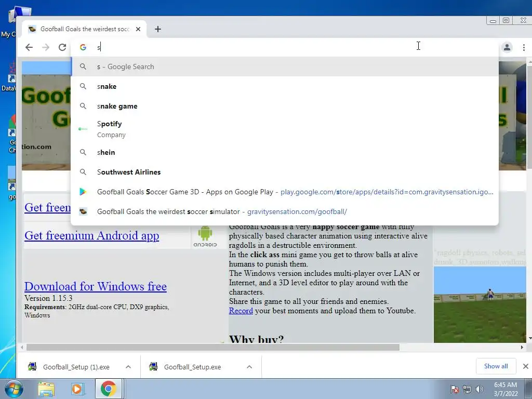532x399 pixels.
Task: Click the Forward navigation arrow
Action: (x=46, y=47)
